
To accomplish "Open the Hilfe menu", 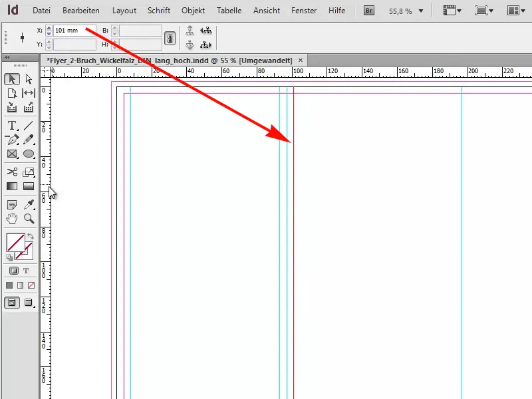I will coord(336,11).
